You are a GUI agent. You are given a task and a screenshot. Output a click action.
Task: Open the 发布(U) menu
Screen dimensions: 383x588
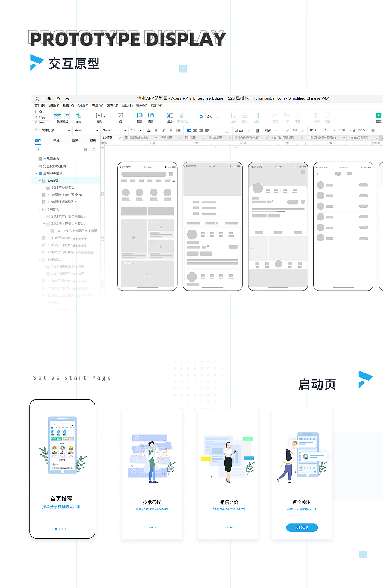(113, 106)
